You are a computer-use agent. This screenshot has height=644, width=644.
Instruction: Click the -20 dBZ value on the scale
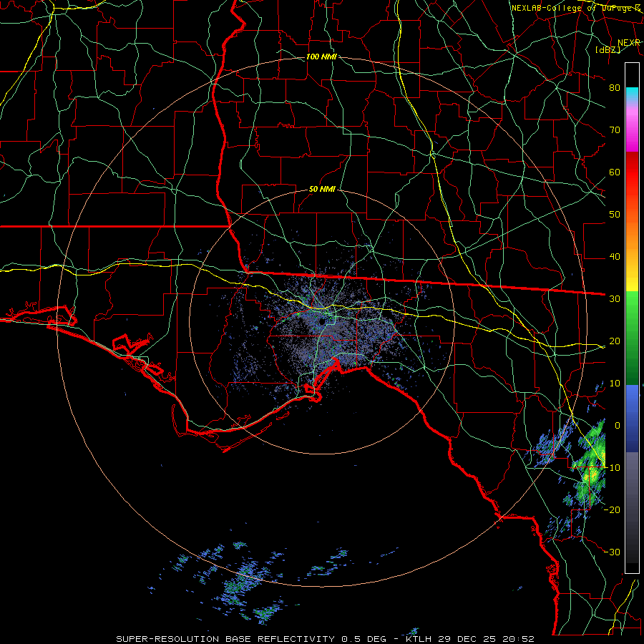(x=612, y=509)
